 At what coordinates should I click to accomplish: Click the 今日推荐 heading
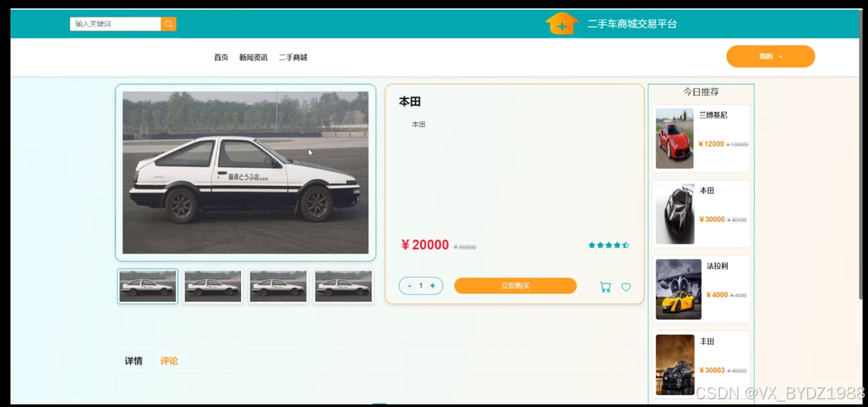tap(701, 92)
